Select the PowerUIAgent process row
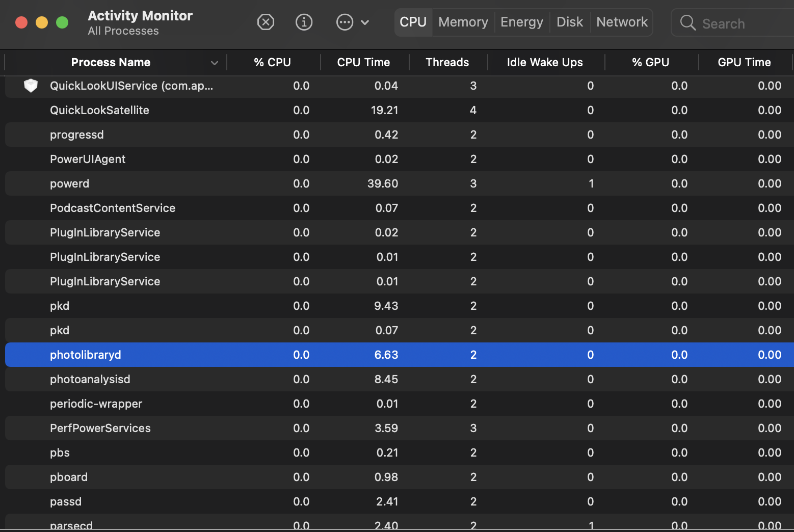The width and height of the screenshot is (794, 532). point(400,159)
